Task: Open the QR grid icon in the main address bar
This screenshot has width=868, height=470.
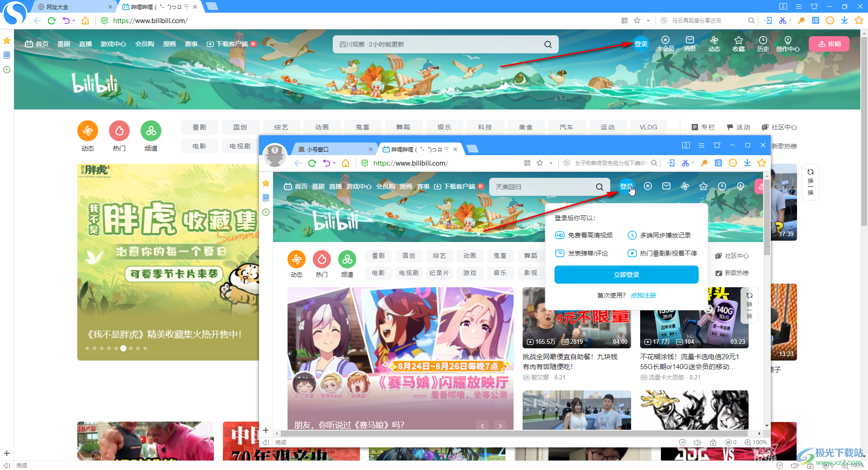Action: coord(624,20)
